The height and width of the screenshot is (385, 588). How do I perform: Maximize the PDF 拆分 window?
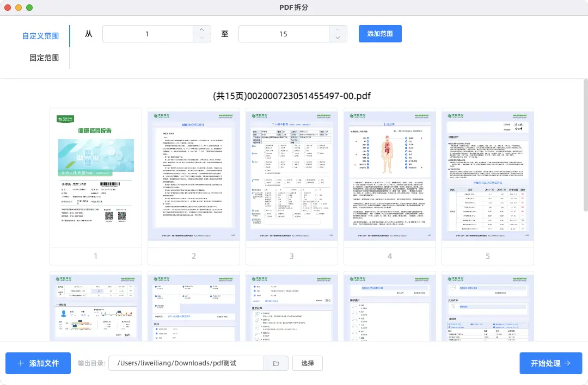click(x=29, y=8)
